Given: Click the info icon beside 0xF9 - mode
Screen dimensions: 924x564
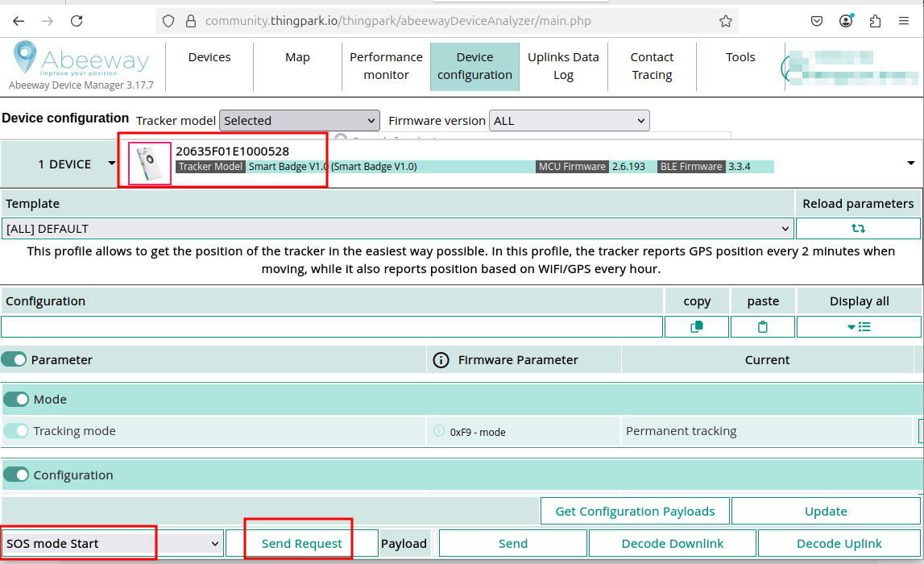Looking at the screenshot, I should pyautogui.click(x=439, y=431).
